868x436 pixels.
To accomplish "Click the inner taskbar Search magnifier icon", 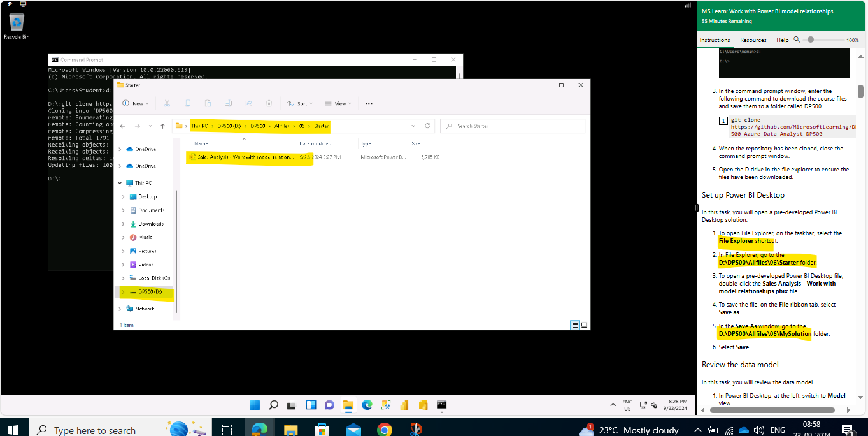I will (x=273, y=405).
